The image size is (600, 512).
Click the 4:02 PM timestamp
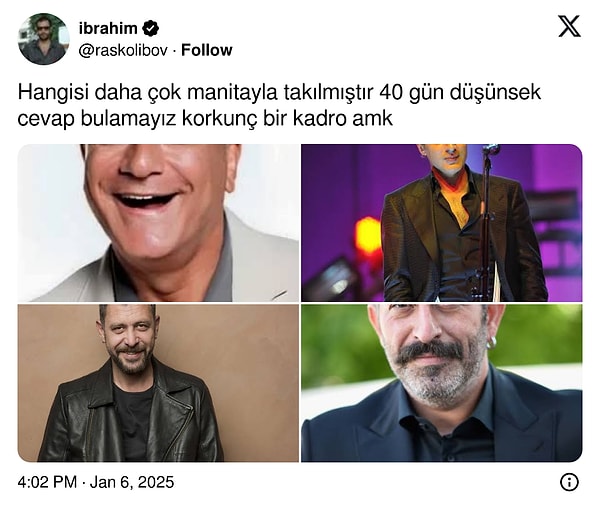point(47,482)
